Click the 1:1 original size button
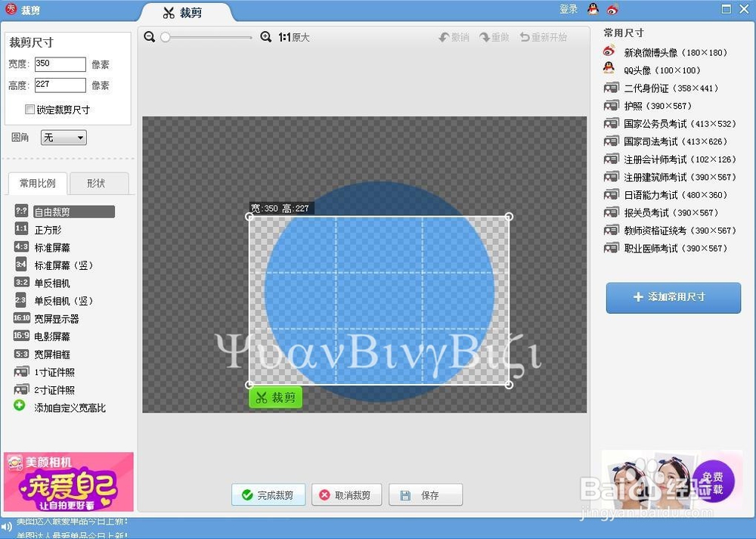This screenshot has height=539, width=756. click(294, 38)
